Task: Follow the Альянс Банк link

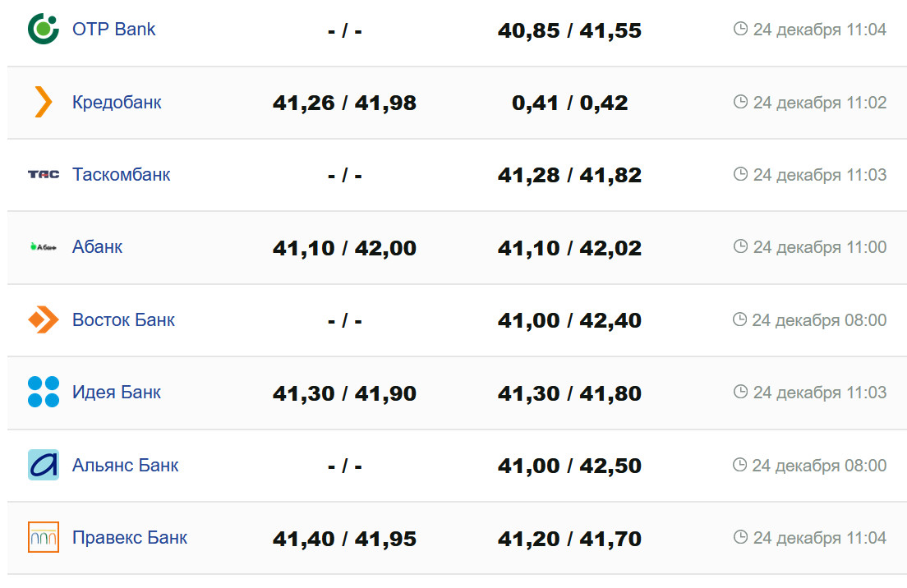Action: pos(125,466)
